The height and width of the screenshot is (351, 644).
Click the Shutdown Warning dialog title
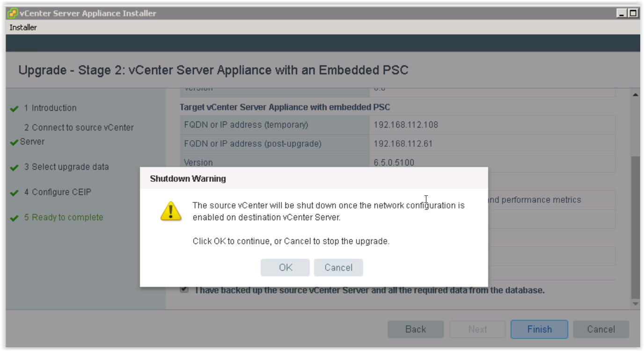pos(188,179)
